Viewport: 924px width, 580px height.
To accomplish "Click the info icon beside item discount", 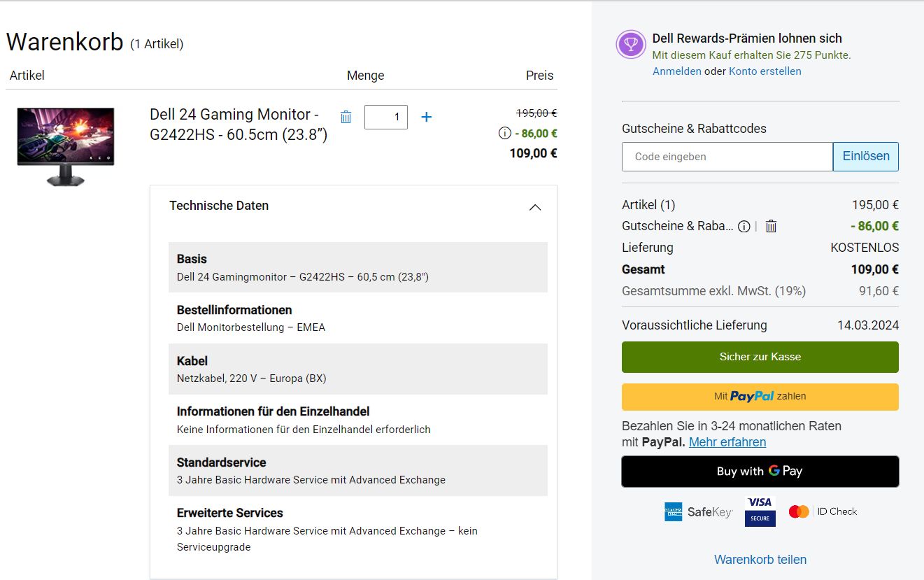I will point(504,134).
